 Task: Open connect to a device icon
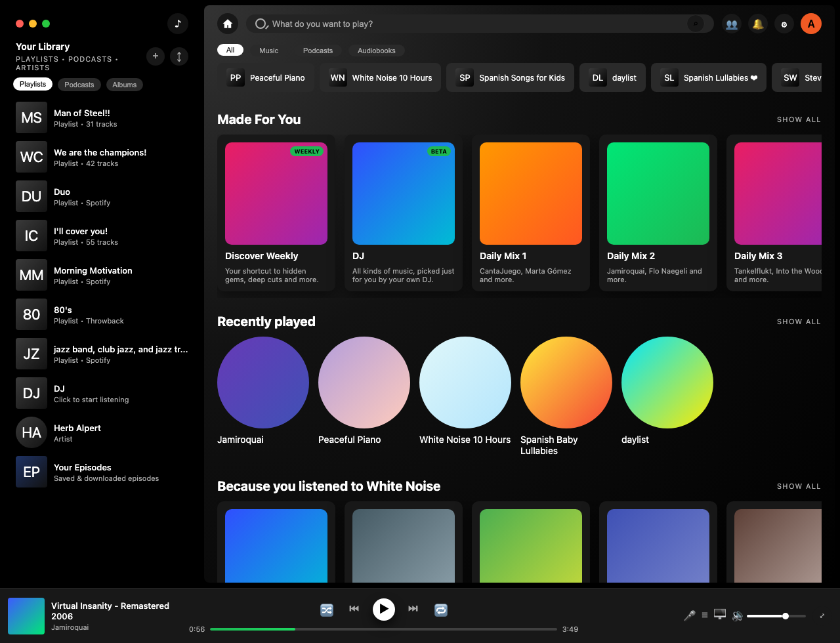point(720,615)
